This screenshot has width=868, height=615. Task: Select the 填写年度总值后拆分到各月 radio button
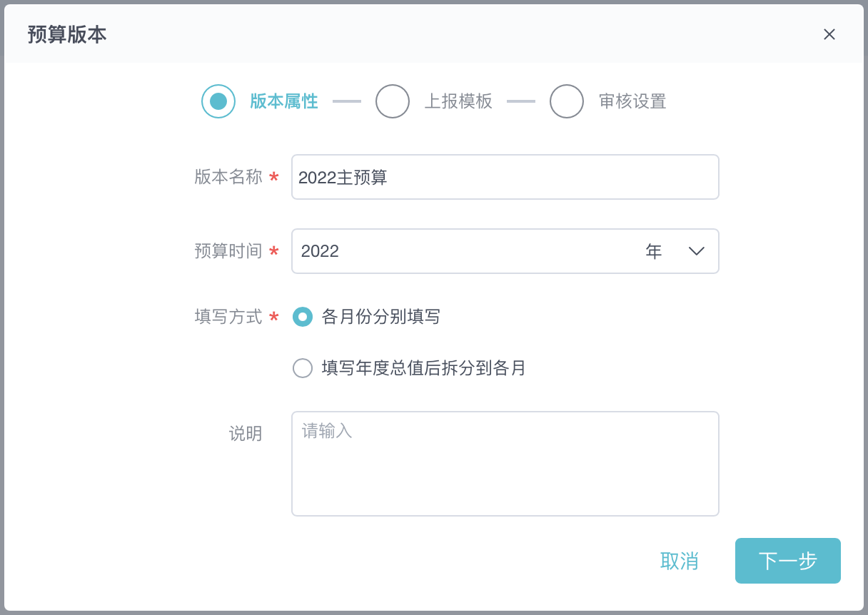303,368
